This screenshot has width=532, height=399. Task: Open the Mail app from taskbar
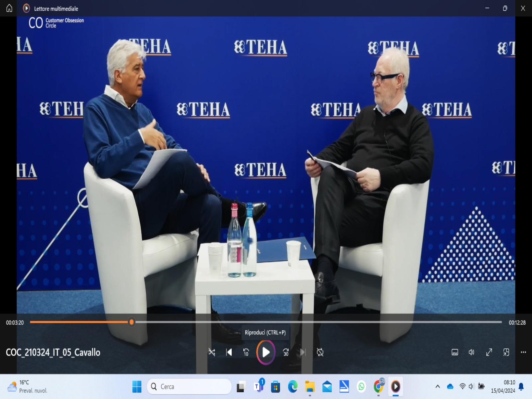coord(327,386)
